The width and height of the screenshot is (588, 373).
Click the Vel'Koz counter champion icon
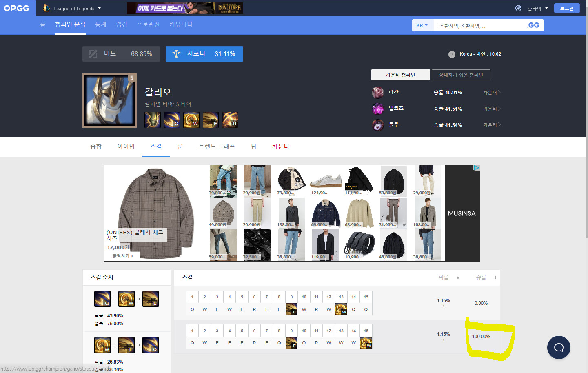pyautogui.click(x=378, y=109)
